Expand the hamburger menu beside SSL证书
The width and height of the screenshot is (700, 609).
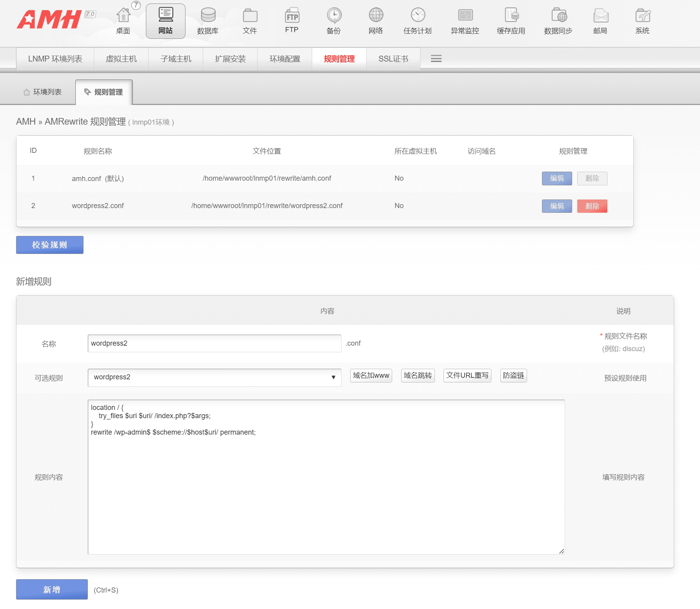tap(436, 58)
